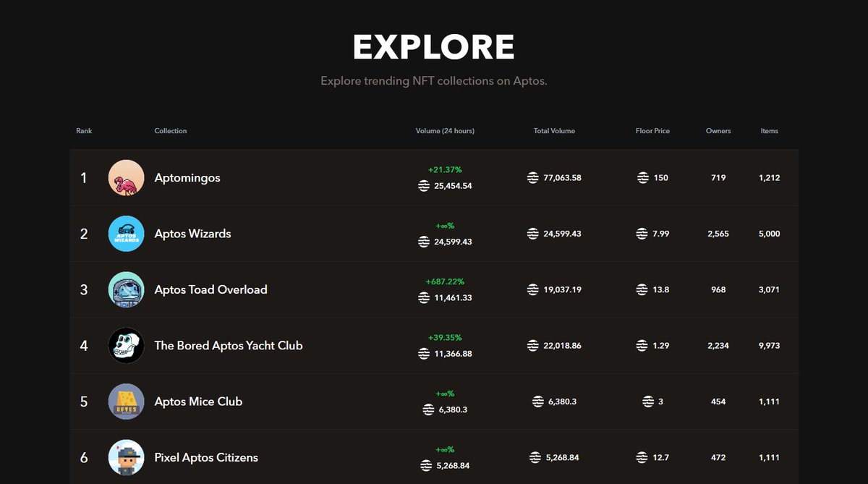Select Aptomingos items count 1,212
Viewport: 868px width, 484px height.
tap(770, 177)
